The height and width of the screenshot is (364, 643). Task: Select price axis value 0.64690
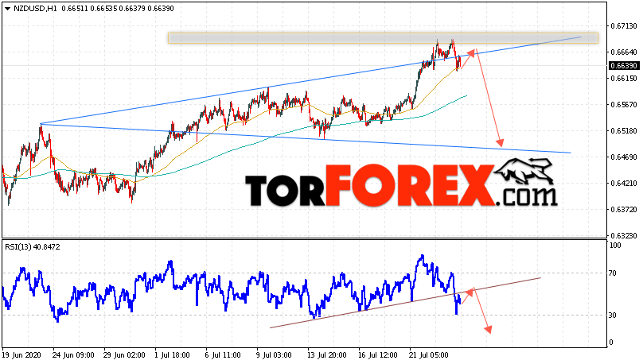pyautogui.click(x=624, y=157)
